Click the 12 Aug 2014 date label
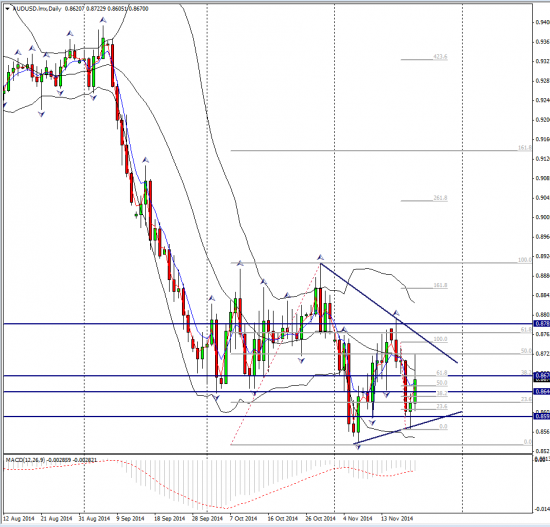The image size is (550, 527). click(19, 519)
